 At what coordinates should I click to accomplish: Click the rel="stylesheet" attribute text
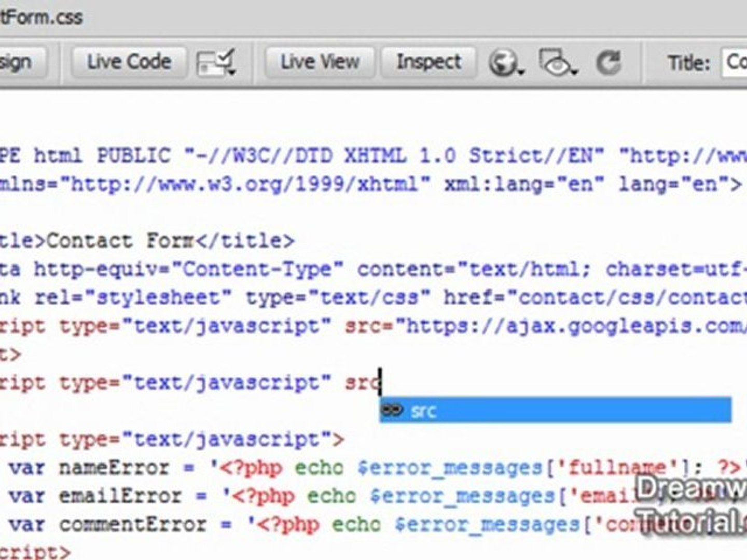click(x=134, y=298)
